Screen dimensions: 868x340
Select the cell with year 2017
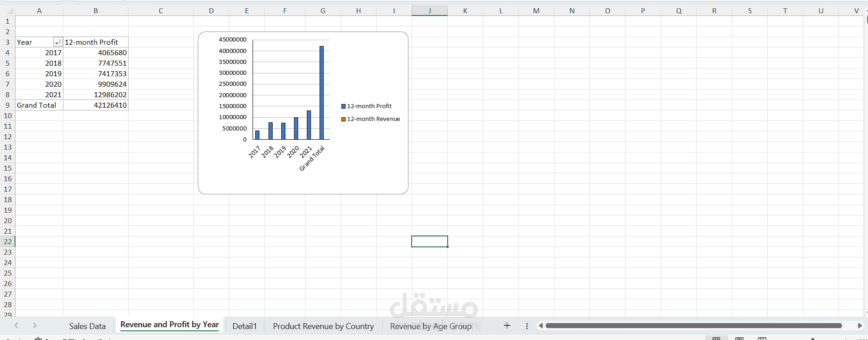[39, 52]
